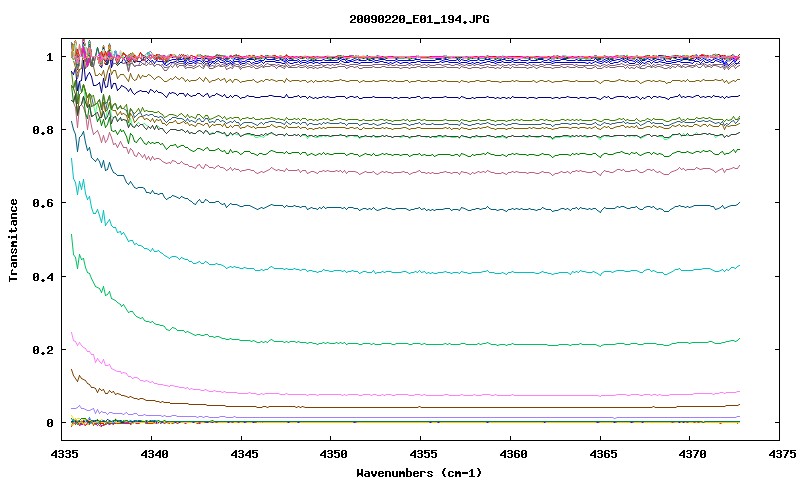Click the y-axis tick label 0.4
This screenshot has width=800, height=480.
coord(43,276)
